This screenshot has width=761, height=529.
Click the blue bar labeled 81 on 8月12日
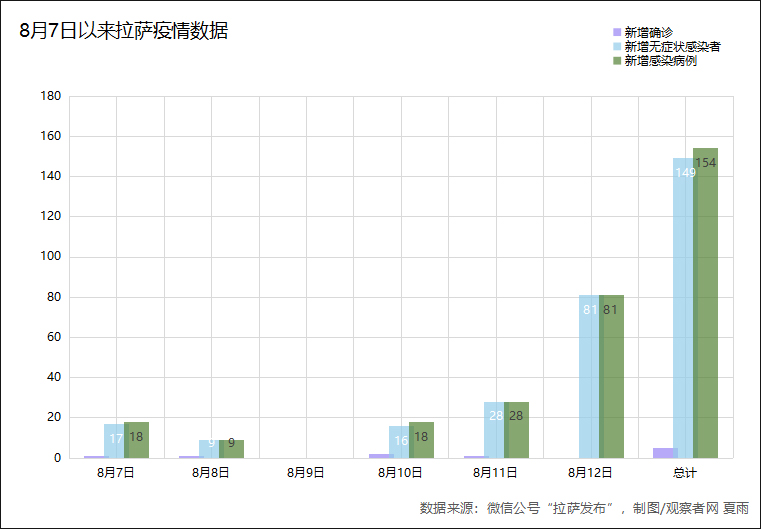point(589,377)
